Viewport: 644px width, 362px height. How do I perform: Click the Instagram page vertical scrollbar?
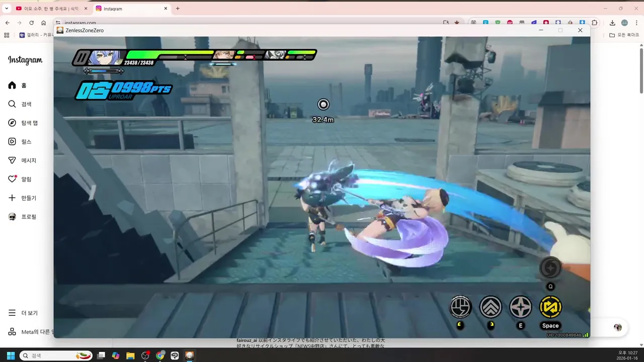coord(641,70)
